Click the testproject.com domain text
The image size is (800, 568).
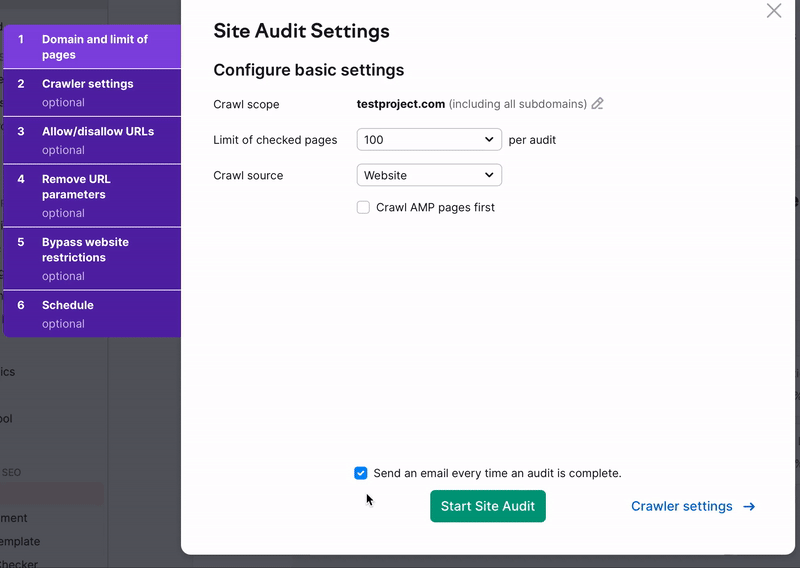(x=401, y=104)
